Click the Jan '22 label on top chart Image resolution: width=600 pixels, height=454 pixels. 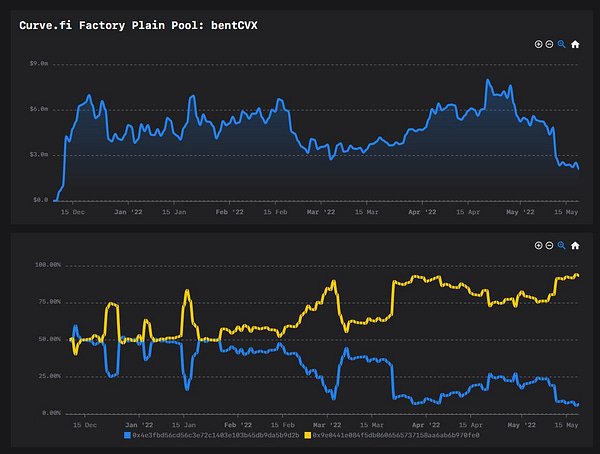[x=128, y=212]
